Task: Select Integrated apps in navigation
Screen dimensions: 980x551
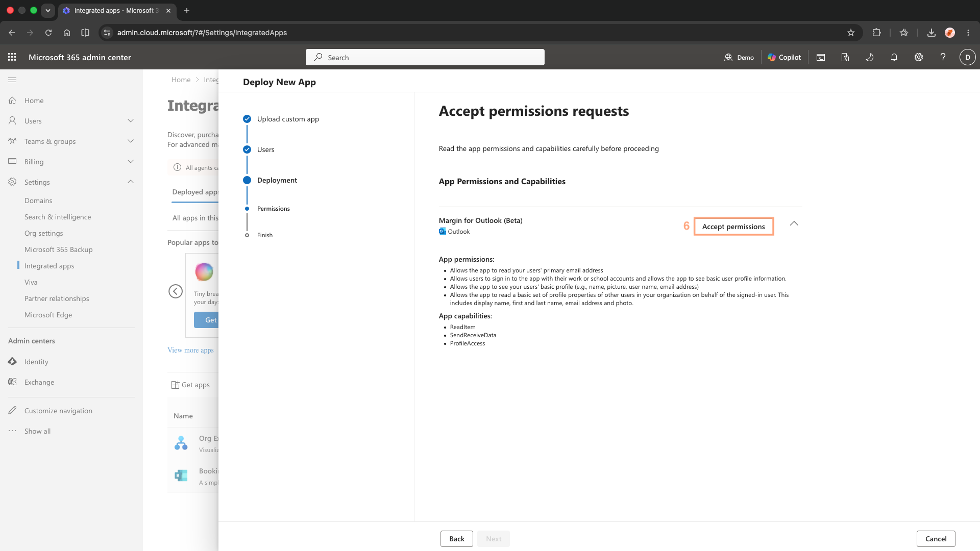Action: (x=50, y=266)
